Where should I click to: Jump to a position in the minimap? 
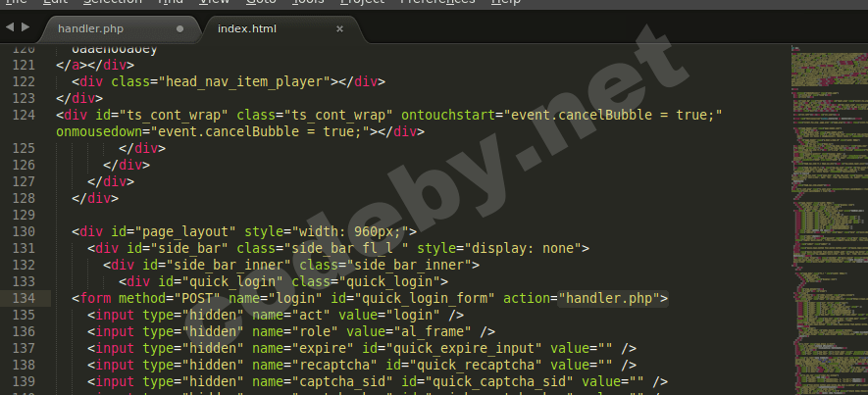tap(829, 221)
